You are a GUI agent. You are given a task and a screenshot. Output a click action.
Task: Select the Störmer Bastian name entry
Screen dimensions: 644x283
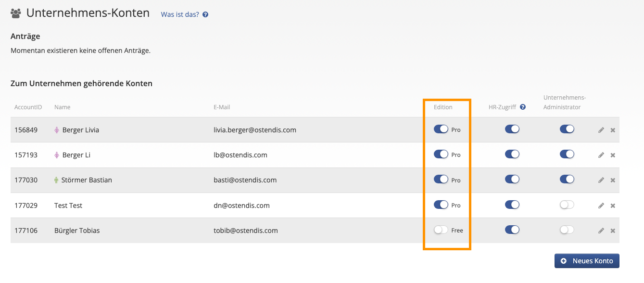coord(87,180)
